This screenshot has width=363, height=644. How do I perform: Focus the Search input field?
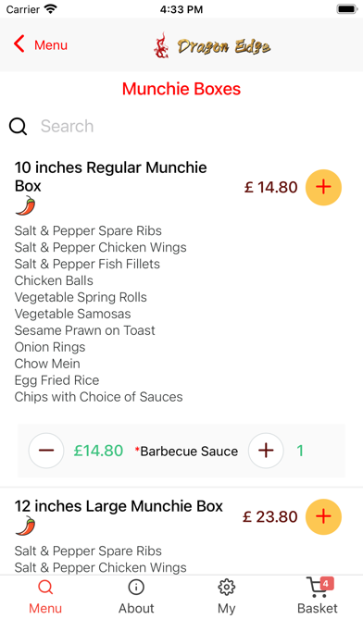194,127
